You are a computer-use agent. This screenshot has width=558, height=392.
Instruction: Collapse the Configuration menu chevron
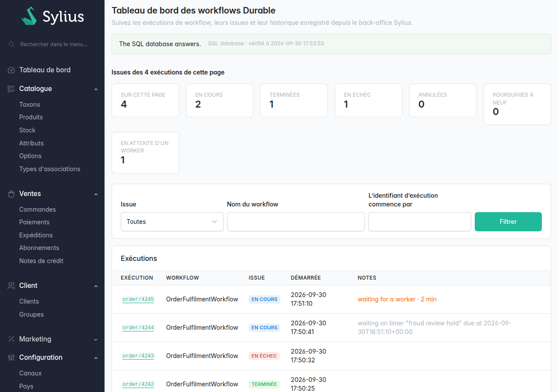click(96, 358)
